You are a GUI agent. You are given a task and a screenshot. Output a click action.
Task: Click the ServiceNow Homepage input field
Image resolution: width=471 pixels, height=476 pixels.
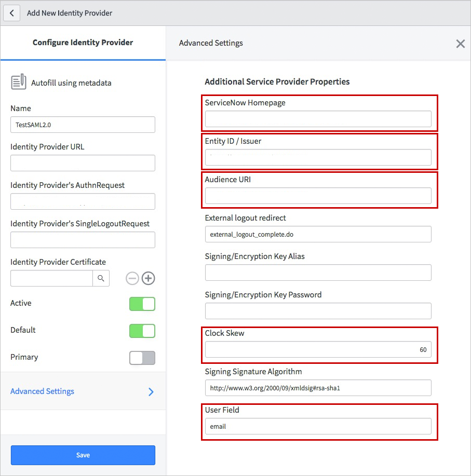(x=318, y=119)
